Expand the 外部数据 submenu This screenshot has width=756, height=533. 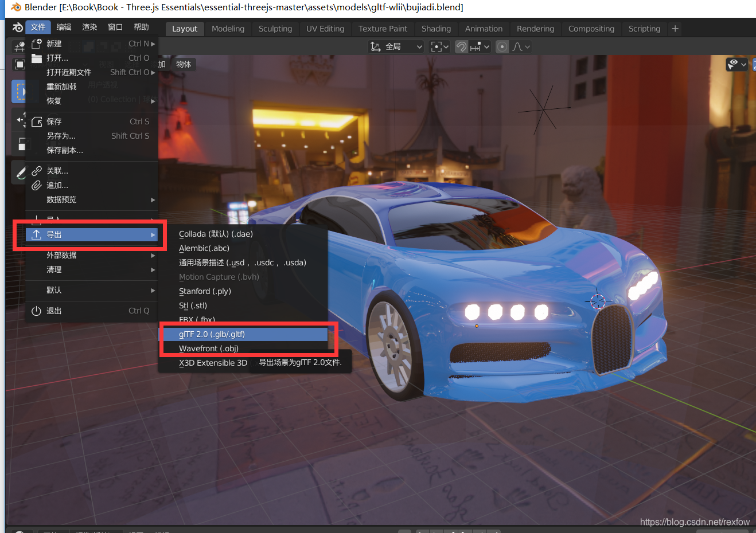pos(92,255)
